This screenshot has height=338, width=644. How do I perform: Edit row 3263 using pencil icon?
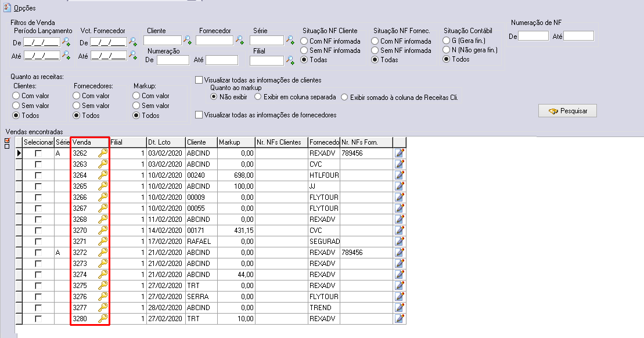click(x=399, y=164)
